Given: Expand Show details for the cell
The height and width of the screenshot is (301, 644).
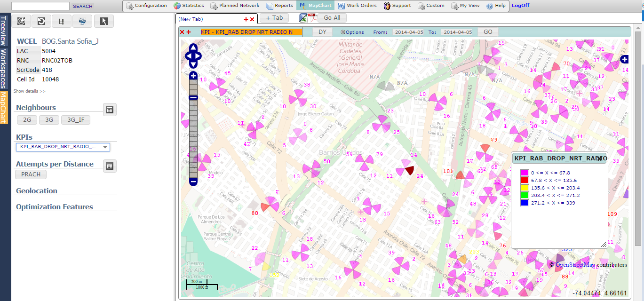Looking at the screenshot, I should coord(29,91).
